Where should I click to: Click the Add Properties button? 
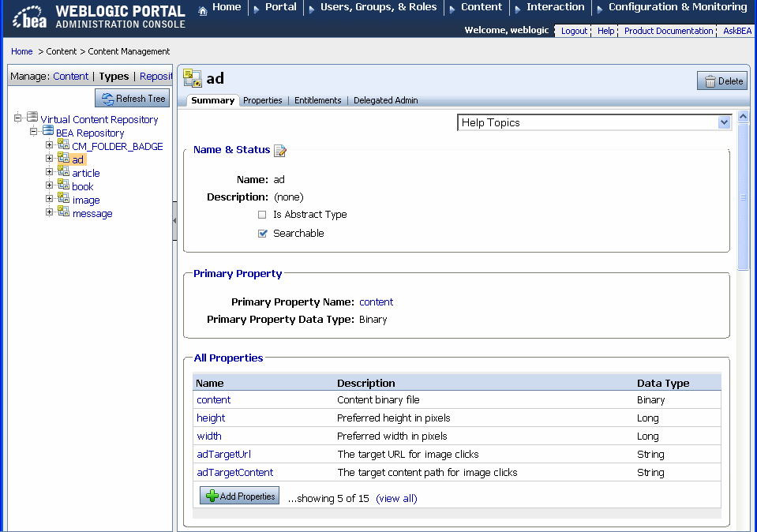coord(239,496)
